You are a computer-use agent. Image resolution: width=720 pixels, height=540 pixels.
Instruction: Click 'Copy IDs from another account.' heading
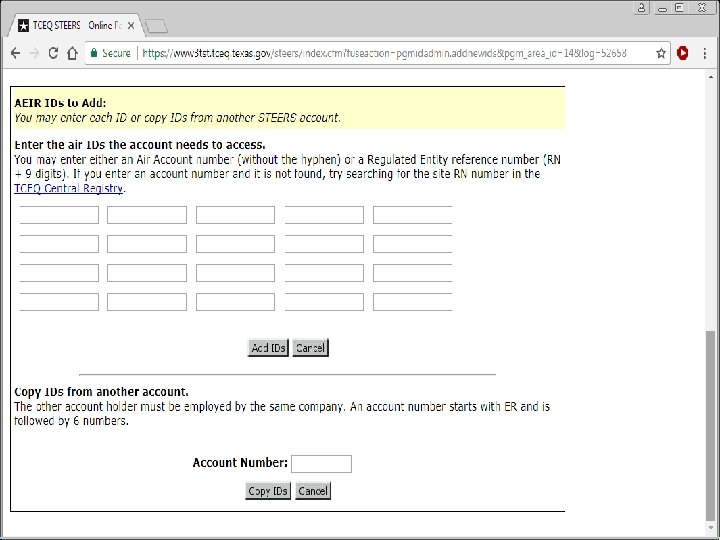point(101,392)
